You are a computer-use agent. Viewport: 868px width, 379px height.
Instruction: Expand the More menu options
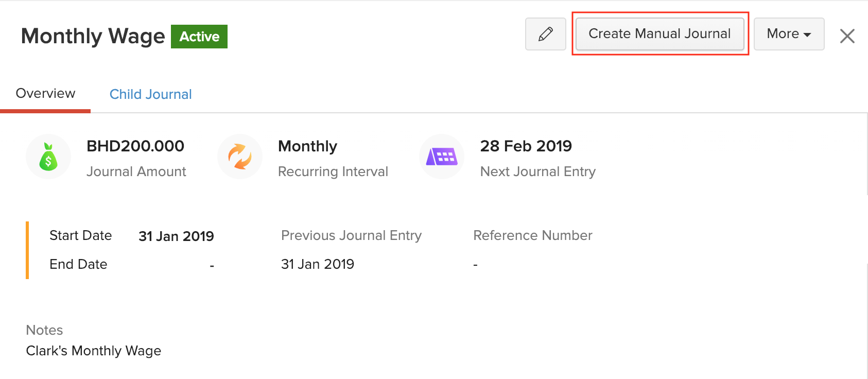click(x=788, y=34)
